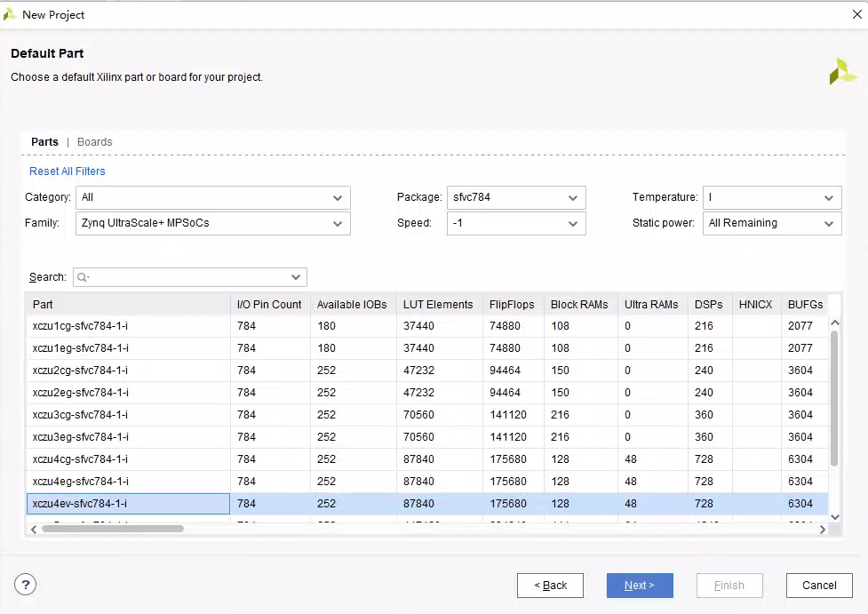Open the Family dropdown showing Zynq UltraScale+ MPSoCs
Screen dimensions: 868x614
213,223
